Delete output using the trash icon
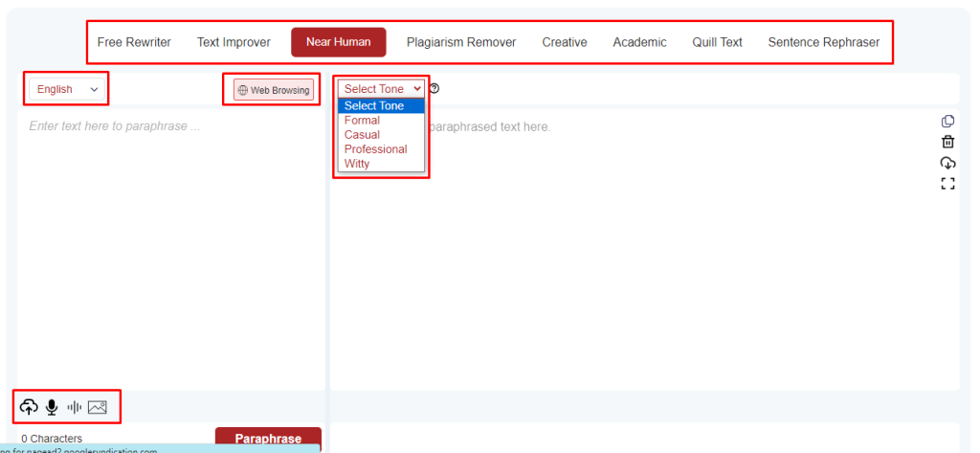This screenshot has width=980, height=453. [947, 142]
